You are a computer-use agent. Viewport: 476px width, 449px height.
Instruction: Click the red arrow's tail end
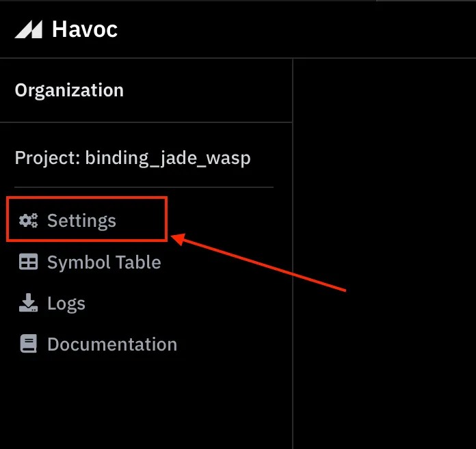344,290
